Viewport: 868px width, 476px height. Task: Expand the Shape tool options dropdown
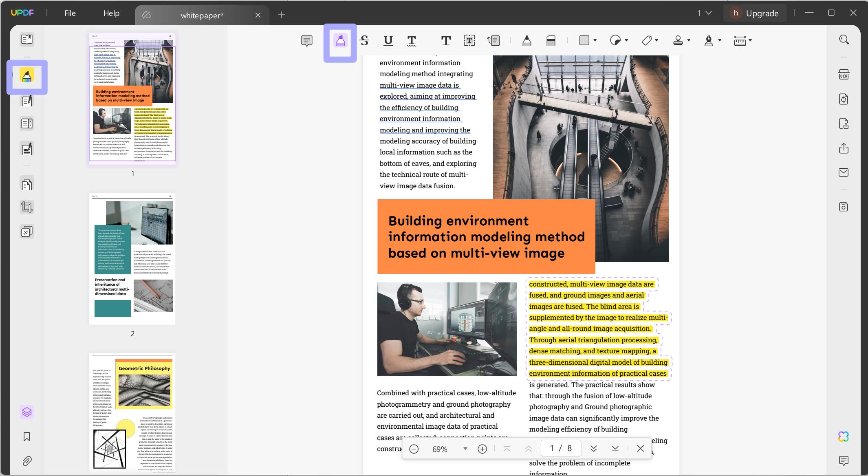pyautogui.click(x=595, y=41)
